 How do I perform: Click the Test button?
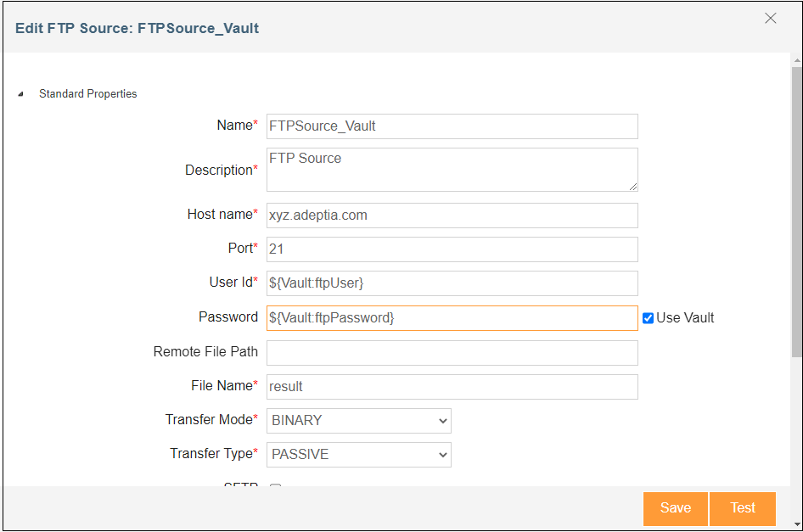point(742,508)
